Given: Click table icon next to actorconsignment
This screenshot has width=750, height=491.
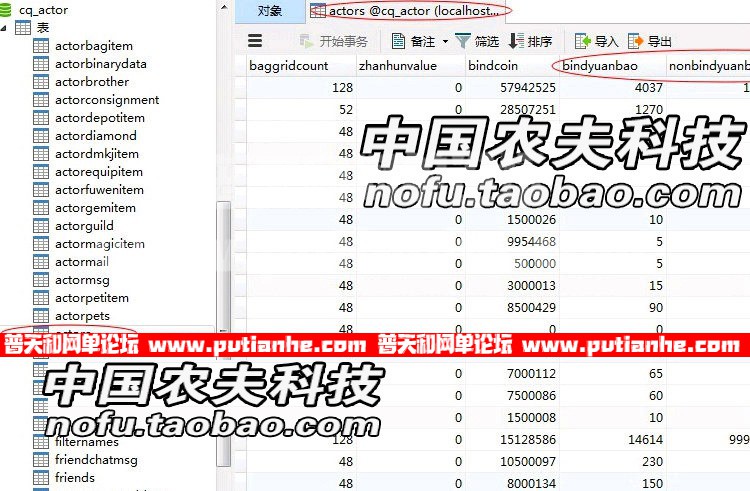Looking at the screenshot, I should coord(41,100).
